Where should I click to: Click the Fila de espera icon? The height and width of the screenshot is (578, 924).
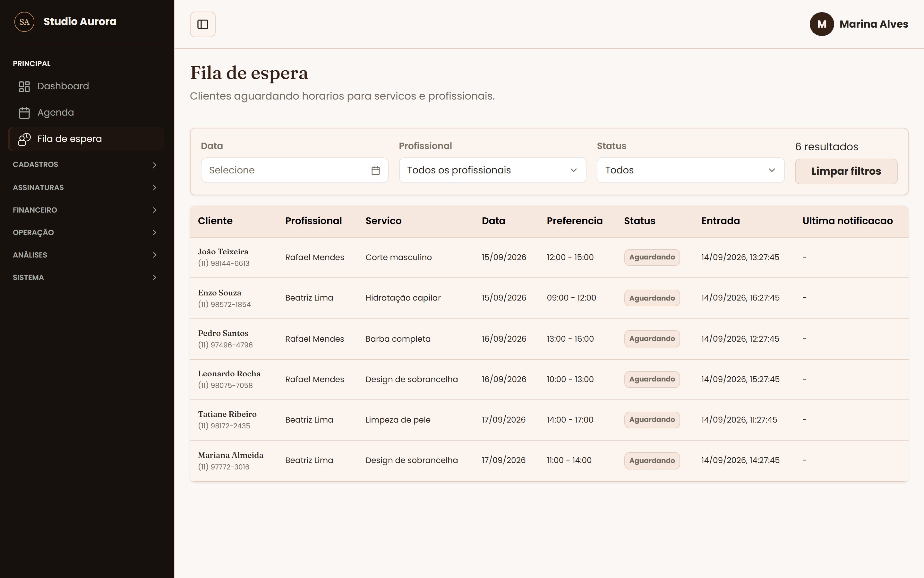click(x=24, y=139)
